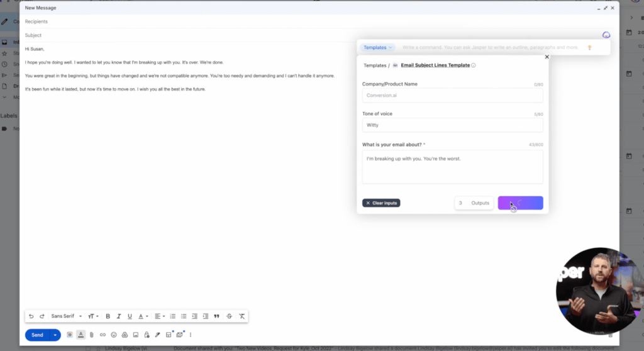Viewport: 644px width, 351px height.
Task: Click the Tone of voice input field
Action: pyautogui.click(x=452, y=125)
